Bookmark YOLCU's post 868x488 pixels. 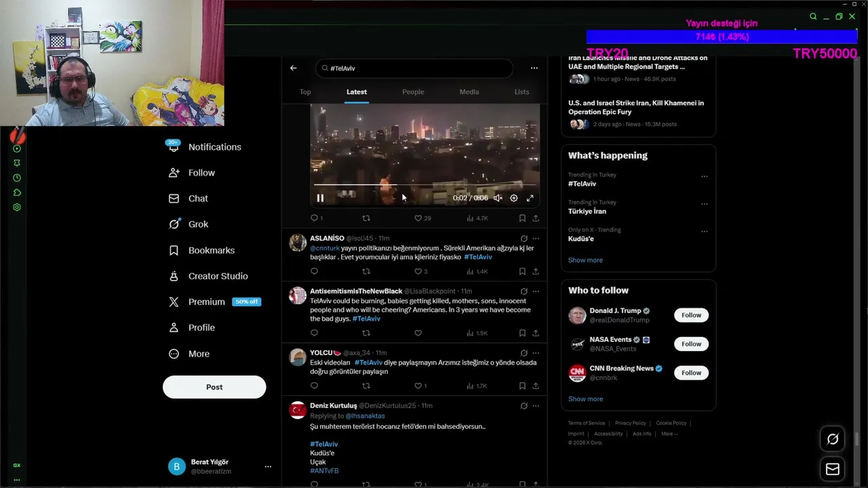522,386
